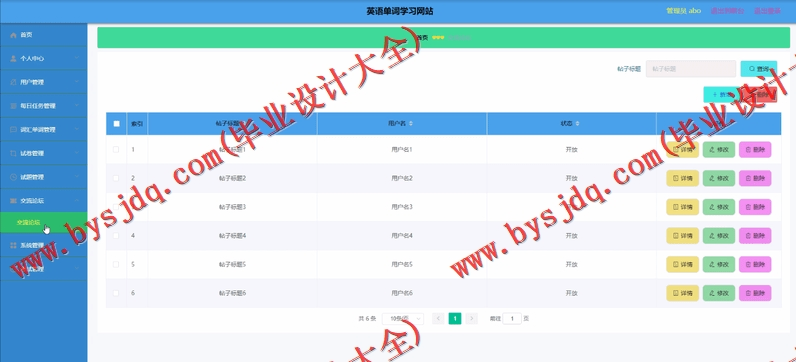Click the 开放 status in row 6

(572, 293)
